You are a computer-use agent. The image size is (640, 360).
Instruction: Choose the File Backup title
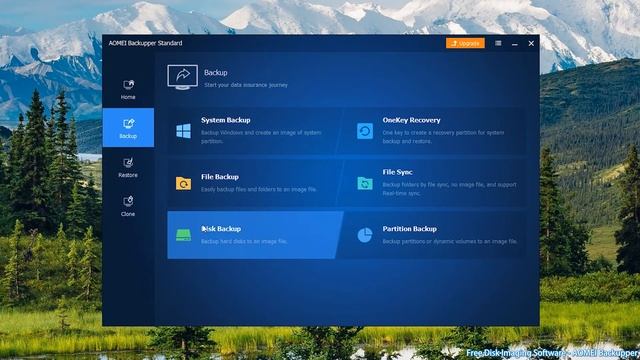(220, 177)
